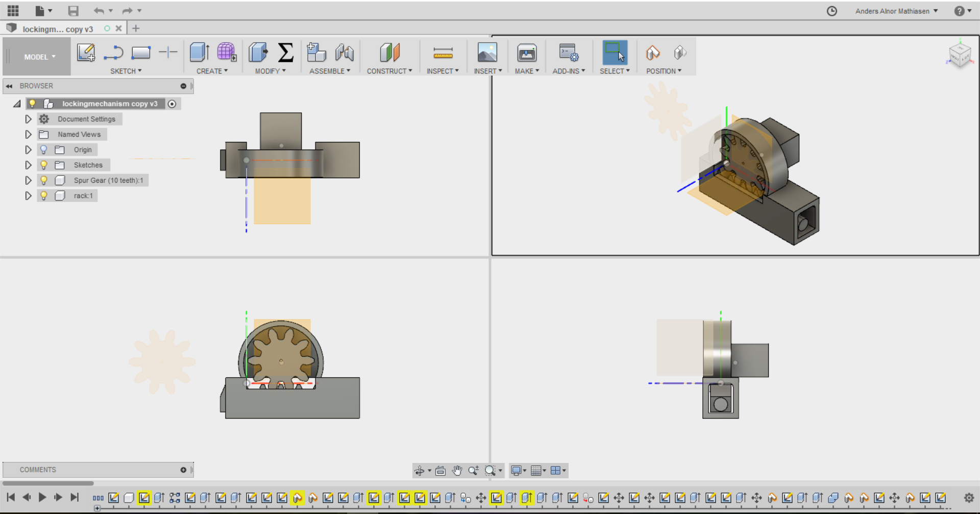
Task: Open the POSITION menu
Action: point(664,71)
